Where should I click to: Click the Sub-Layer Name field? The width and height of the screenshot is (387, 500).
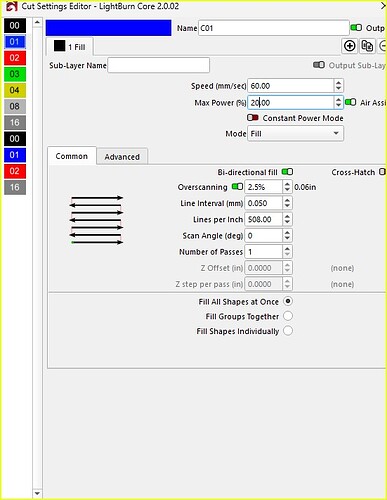159,65
